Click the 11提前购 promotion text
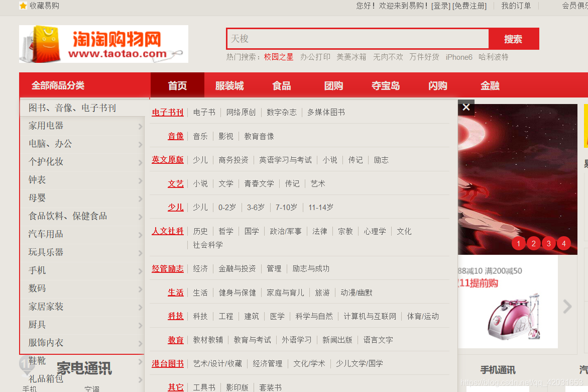Viewport: 588px width, 392px height. click(479, 283)
